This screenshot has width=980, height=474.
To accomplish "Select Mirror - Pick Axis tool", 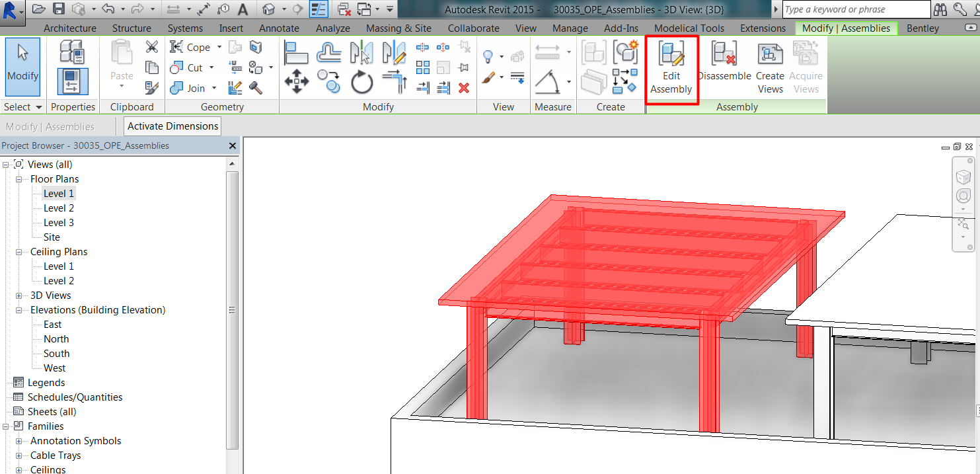I will point(361,52).
